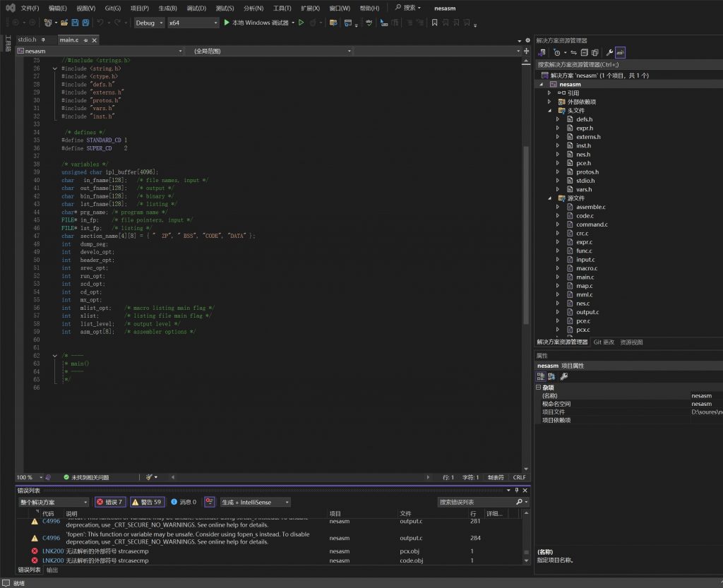Toggle the Messages 0 filter button
723x588 pixels.
[184, 502]
